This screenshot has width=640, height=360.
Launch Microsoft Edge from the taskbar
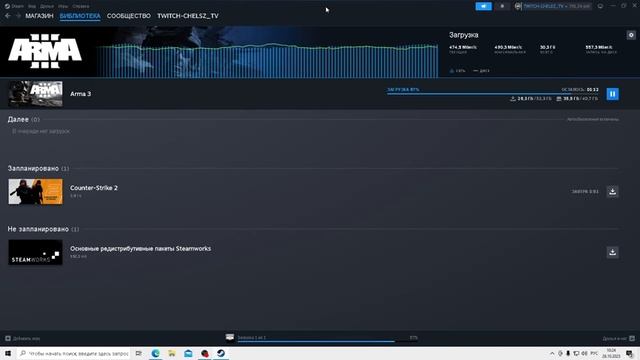156,353
